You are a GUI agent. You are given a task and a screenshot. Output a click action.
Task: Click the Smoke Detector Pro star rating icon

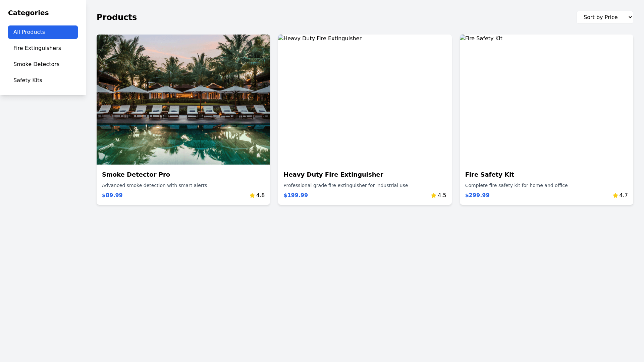tap(252, 195)
